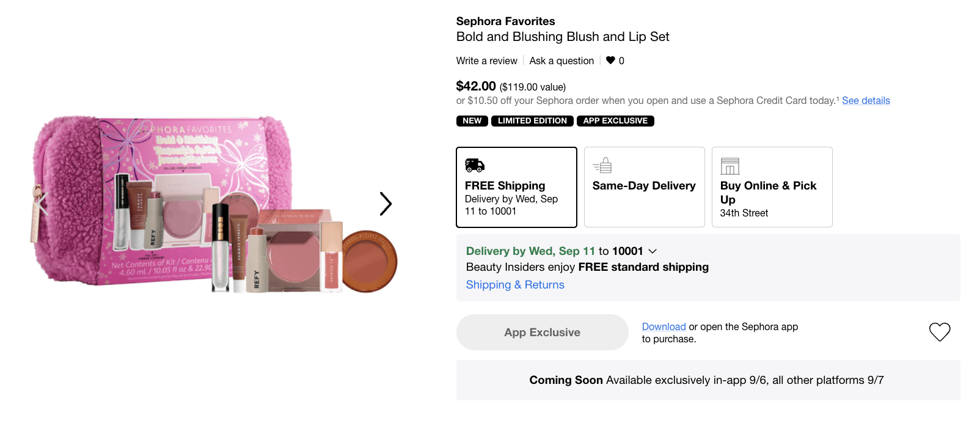The height and width of the screenshot is (423, 980).
Task: Click the next image arrow on product carousel
Action: click(386, 204)
